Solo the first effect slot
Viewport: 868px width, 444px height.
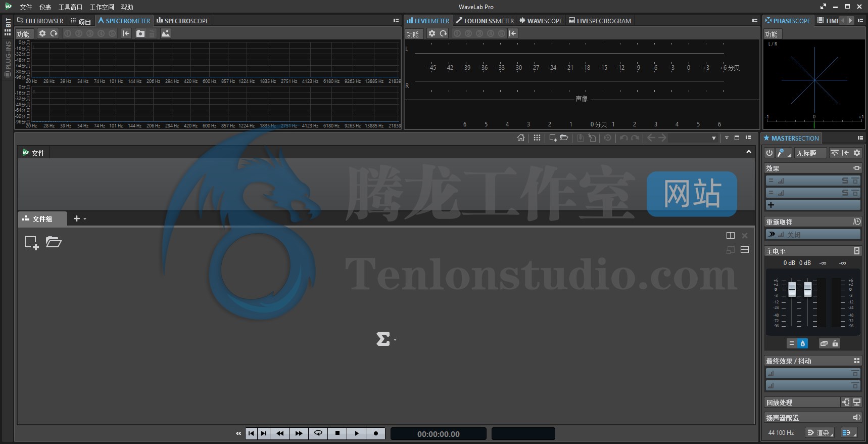click(x=845, y=181)
